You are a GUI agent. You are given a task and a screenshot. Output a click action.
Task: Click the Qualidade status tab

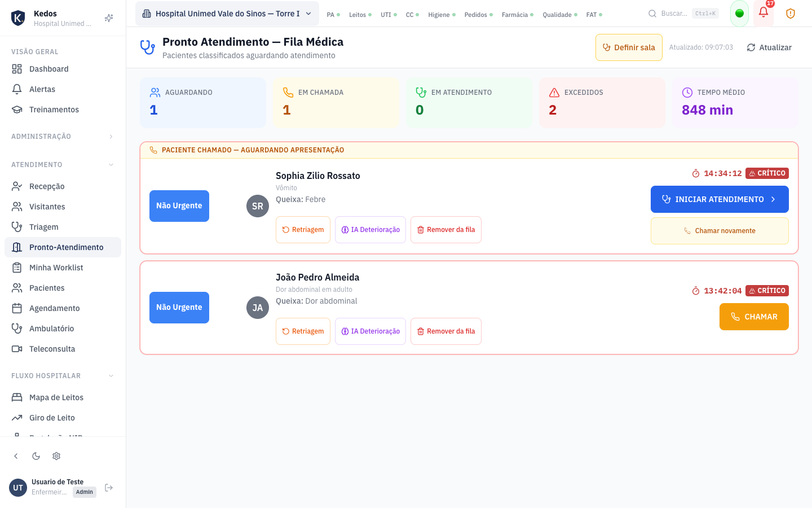click(x=560, y=15)
